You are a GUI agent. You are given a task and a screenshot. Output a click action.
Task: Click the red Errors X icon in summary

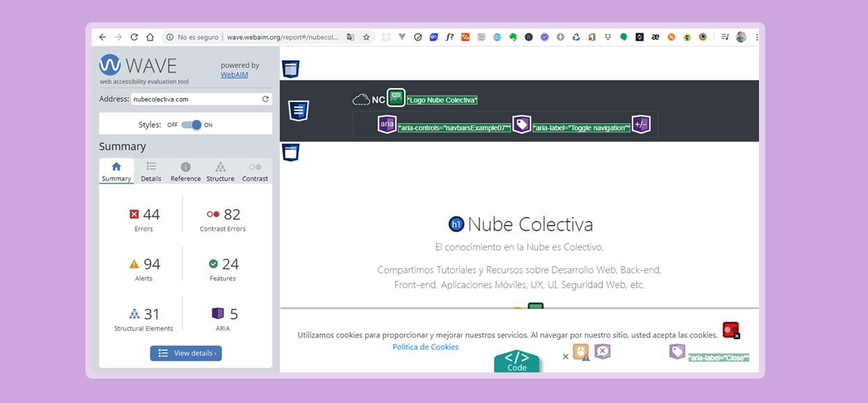(134, 215)
